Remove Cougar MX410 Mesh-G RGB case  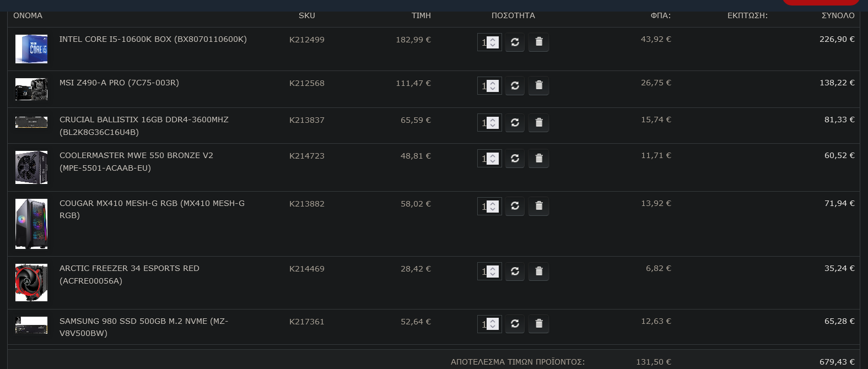(x=539, y=206)
